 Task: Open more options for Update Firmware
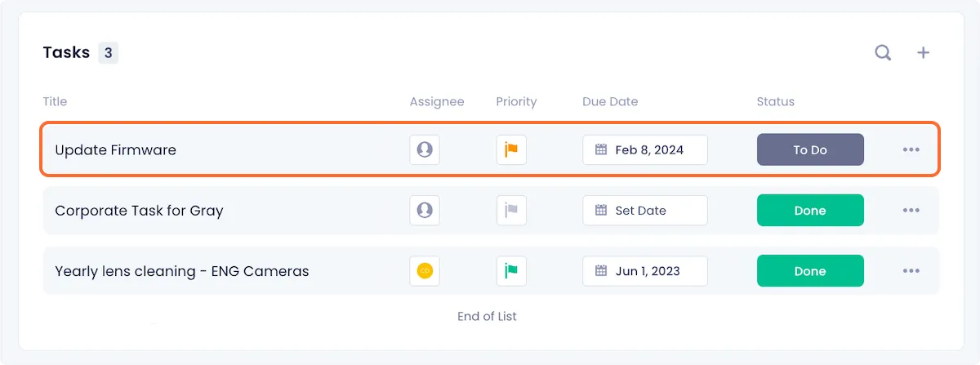point(911,149)
